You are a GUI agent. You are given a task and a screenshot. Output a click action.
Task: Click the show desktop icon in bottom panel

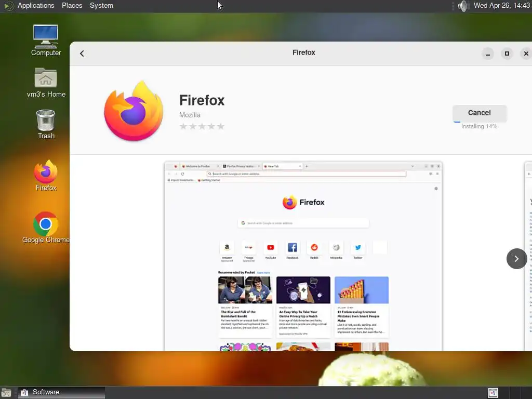(6, 393)
